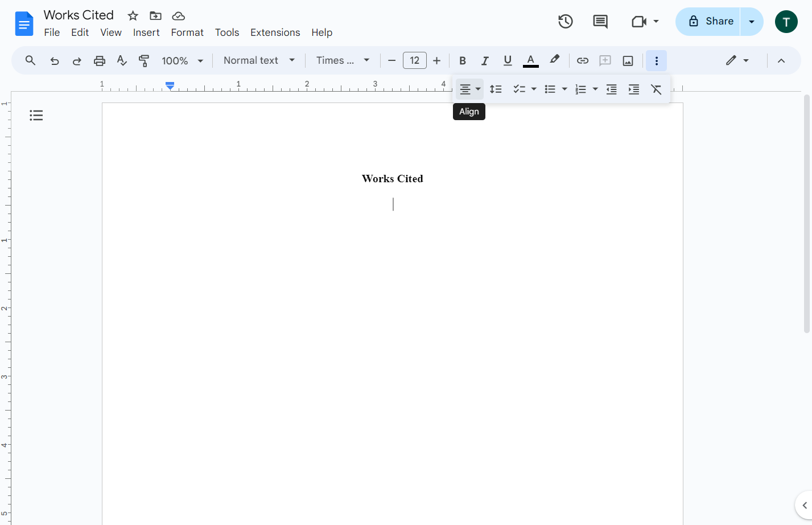Screen dimensions: 812x525
Task: Click the vertical scrollbar
Action: coord(806,214)
